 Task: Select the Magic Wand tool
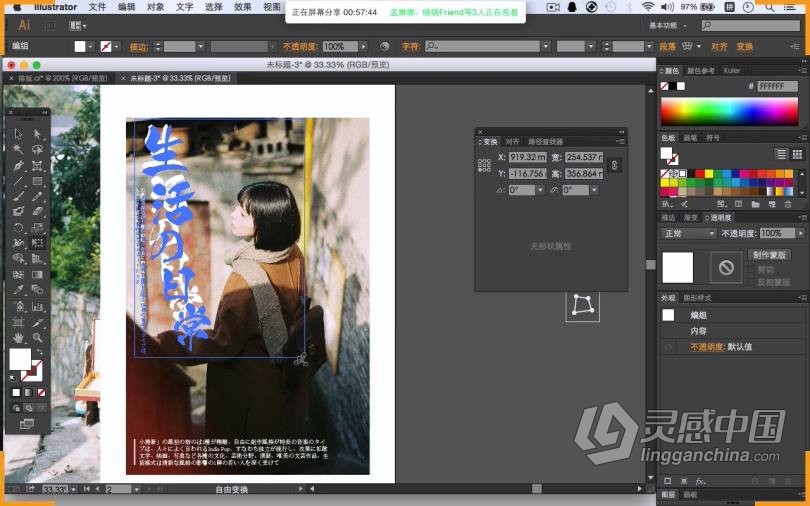[19, 150]
